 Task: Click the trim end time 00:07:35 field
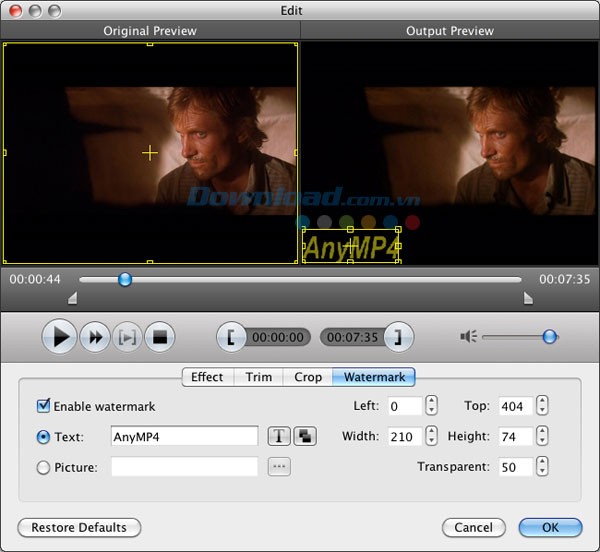pos(352,337)
